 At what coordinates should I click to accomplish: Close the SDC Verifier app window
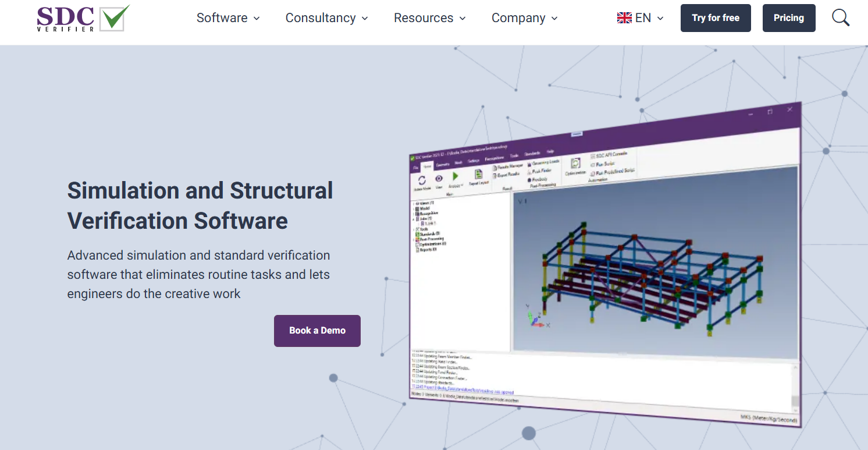pos(789,109)
